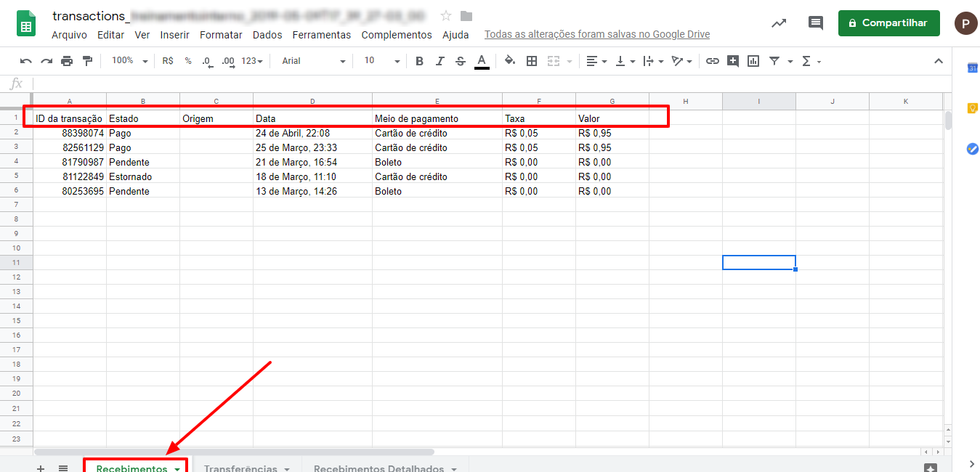Open text color picker
The width and height of the screenshot is (980, 472).
click(481, 61)
